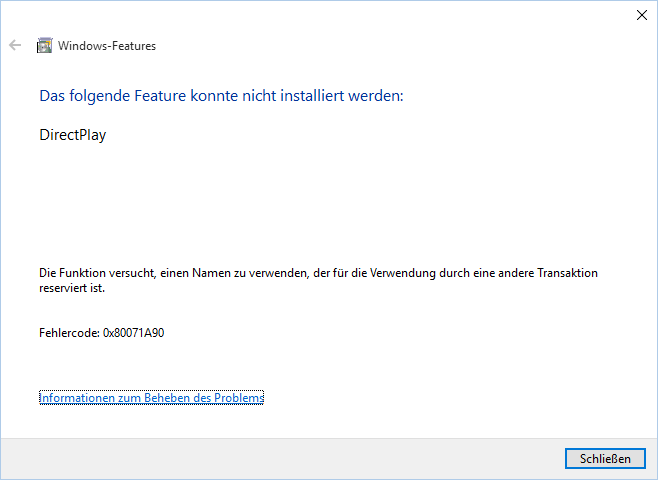The image size is (659, 480).
Task: Click the word 'Informationen' in the help link
Action: click(77, 398)
